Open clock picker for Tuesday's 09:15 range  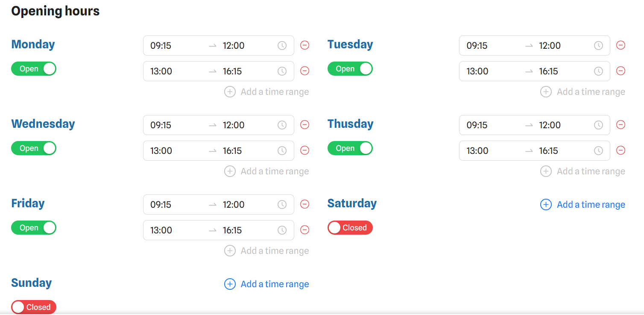598,45
